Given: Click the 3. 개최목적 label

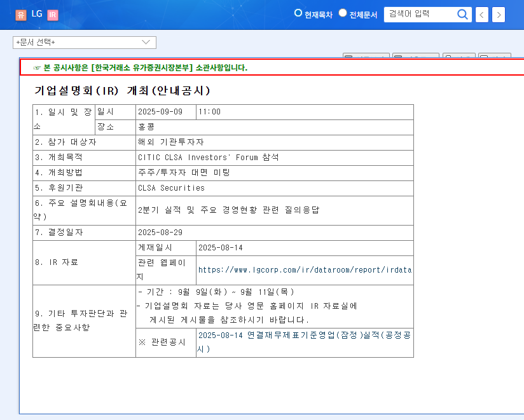Looking at the screenshot, I should (x=59, y=157).
